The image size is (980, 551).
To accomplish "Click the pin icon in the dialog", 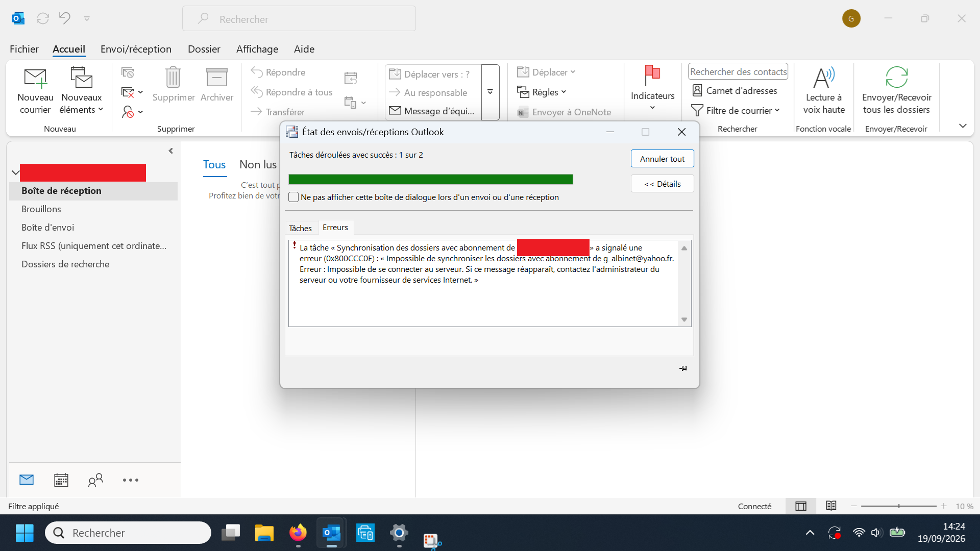I will (683, 368).
